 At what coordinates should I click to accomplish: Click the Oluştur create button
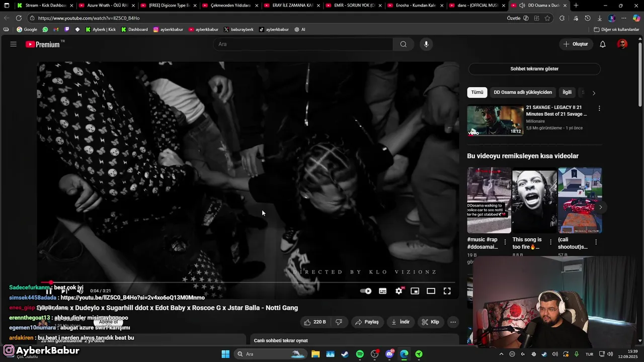coord(576,44)
